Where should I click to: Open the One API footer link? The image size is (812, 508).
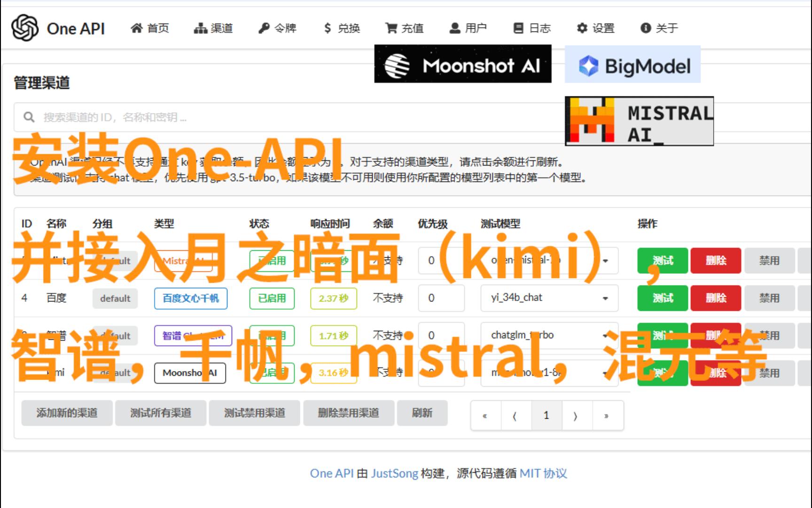[331, 473]
